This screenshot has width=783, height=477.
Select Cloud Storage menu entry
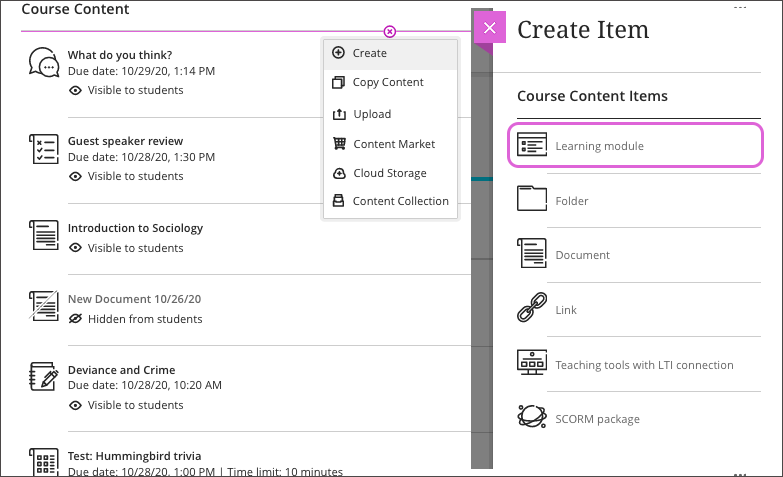[391, 173]
